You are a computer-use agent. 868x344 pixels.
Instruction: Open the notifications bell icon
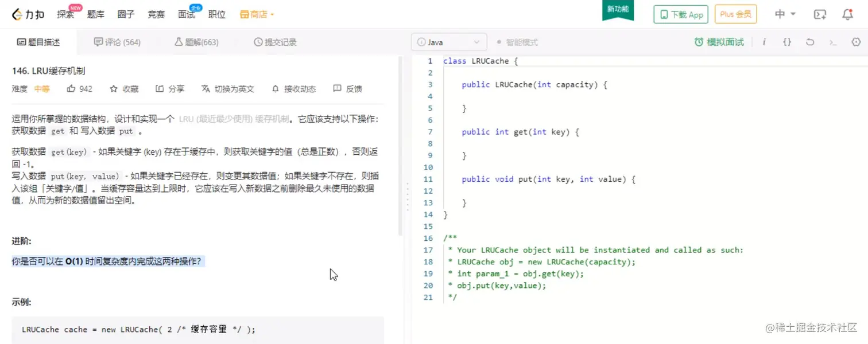pyautogui.click(x=847, y=14)
